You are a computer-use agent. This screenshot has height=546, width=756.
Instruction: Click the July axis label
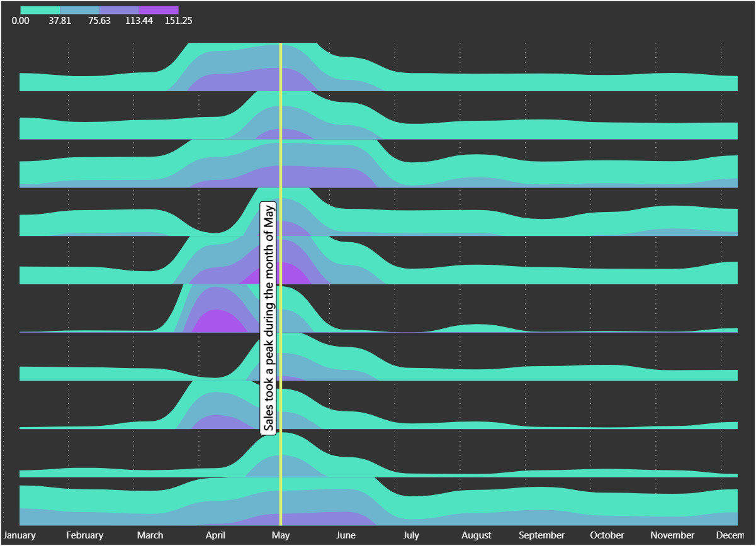coord(411,535)
